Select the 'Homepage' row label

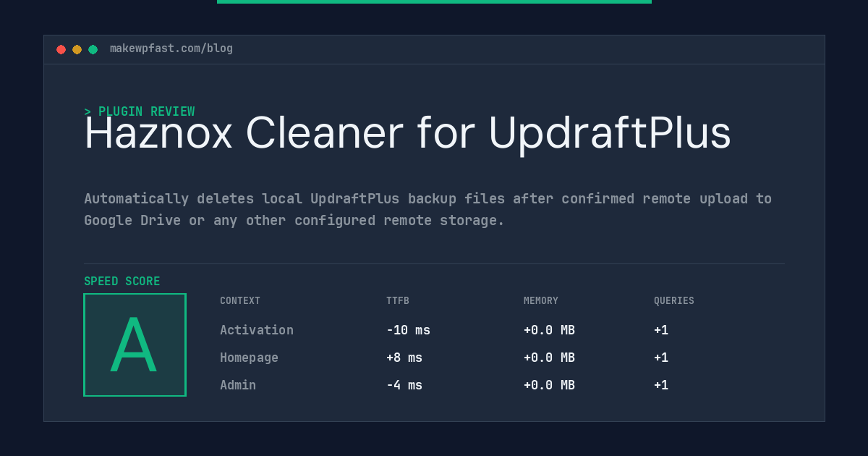click(249, 358)
